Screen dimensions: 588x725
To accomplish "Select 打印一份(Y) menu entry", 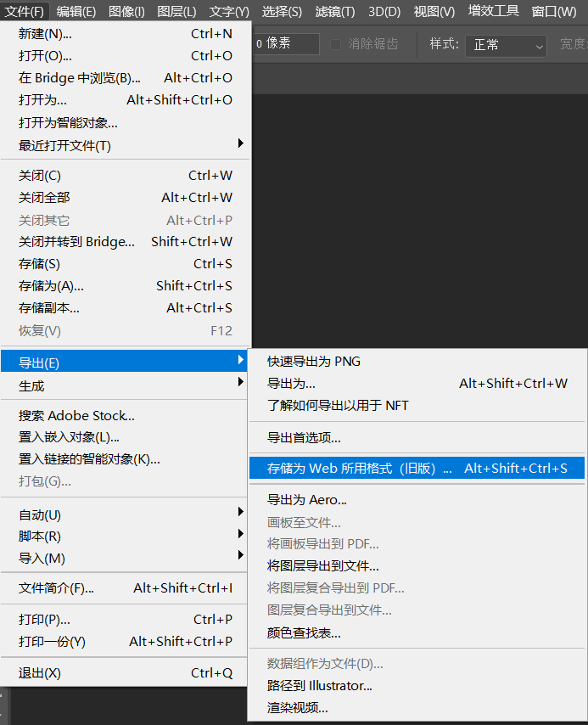I will coord(124,642).
